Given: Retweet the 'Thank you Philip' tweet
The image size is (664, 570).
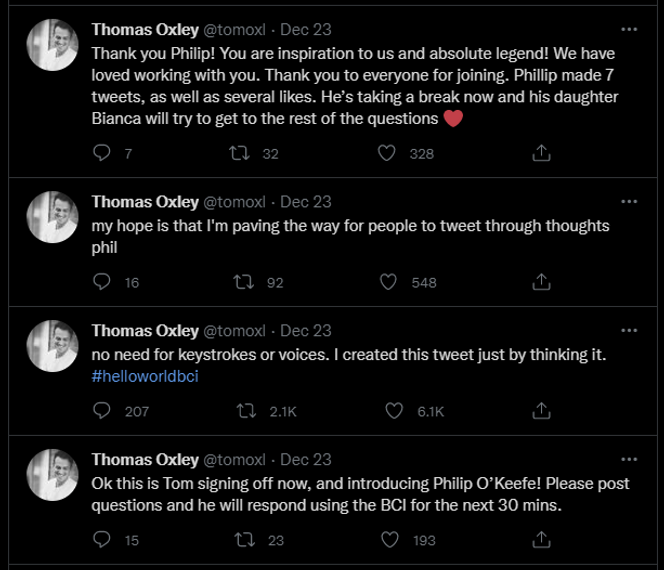Looking at the screenshot, I should click(239, 153).
